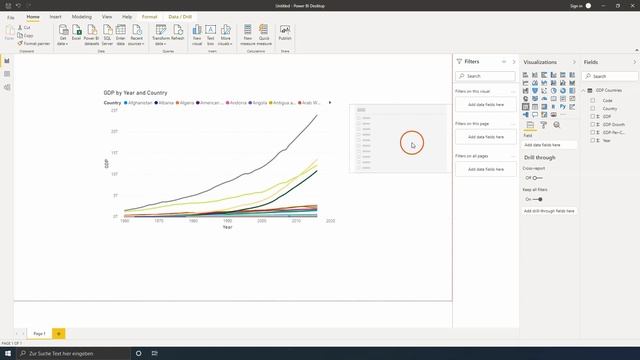Click the Excel data source icon
Screen dimensions: 640x360
[76, 32]
